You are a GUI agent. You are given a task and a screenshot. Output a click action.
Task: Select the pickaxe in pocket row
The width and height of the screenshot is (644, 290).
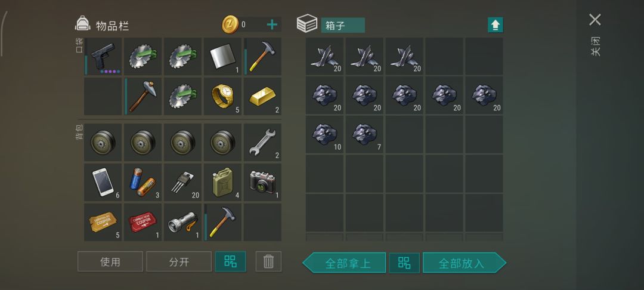[x=143, y=97]
